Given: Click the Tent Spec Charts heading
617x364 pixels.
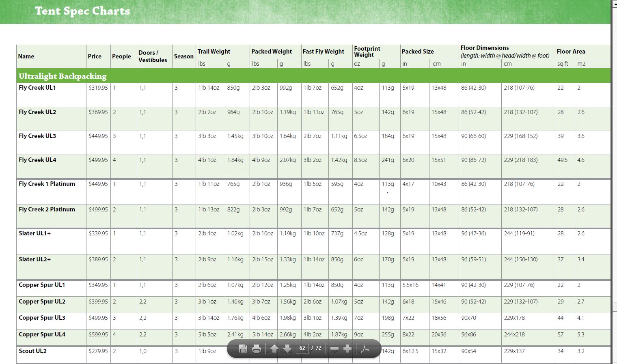Looking at the screenshot, I should coord(82,11).
